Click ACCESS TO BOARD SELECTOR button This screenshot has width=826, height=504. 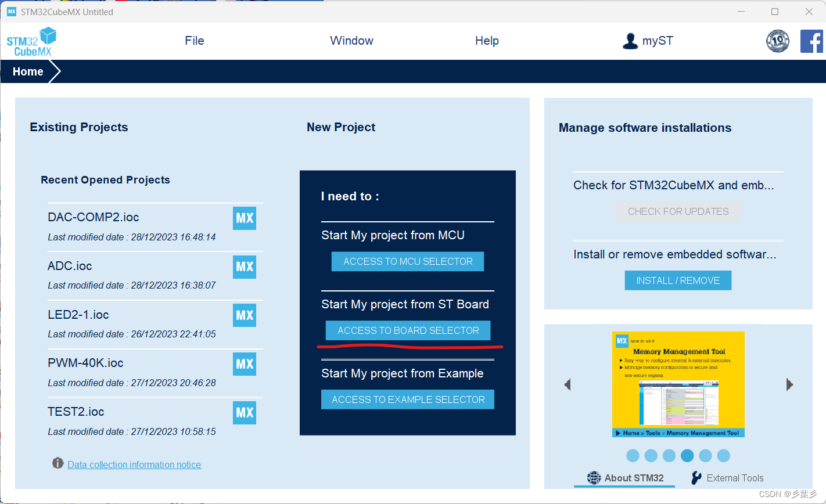tap(408, 330)
